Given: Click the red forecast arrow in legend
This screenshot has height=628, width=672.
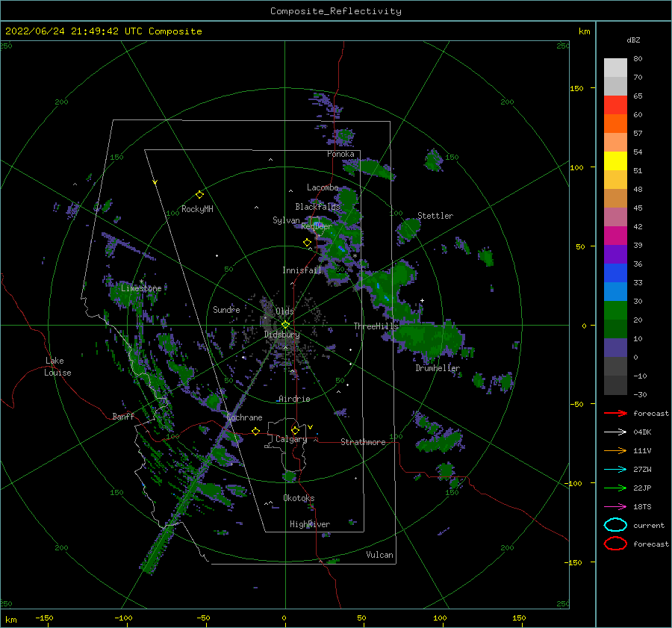Looking at the screenshot, I should [615, 413].
